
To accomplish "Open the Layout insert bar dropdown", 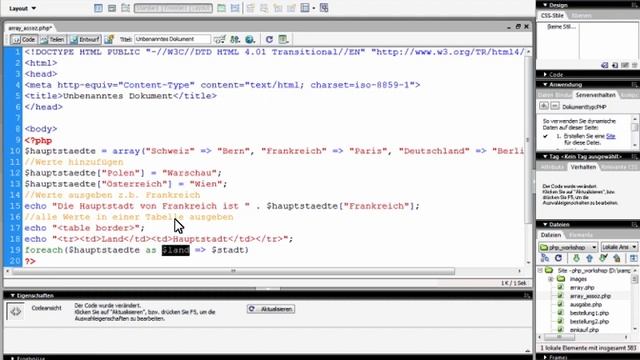I will click(x=22, y=8).
